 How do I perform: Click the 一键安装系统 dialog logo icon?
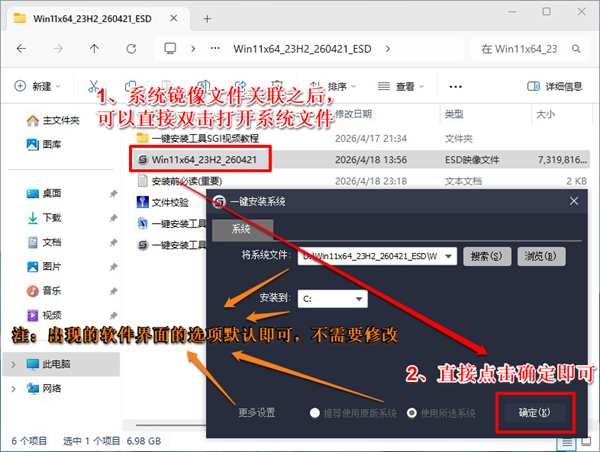coord(219,202)
